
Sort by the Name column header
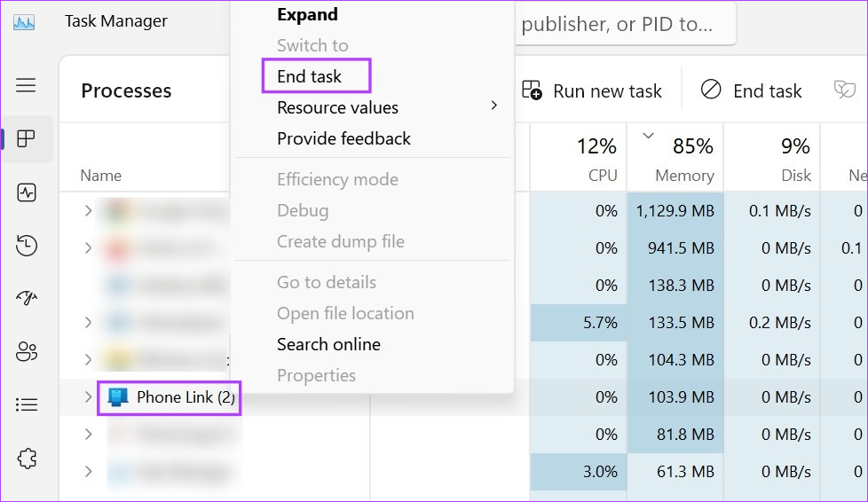pyautogui.click(x=101, y=176)
